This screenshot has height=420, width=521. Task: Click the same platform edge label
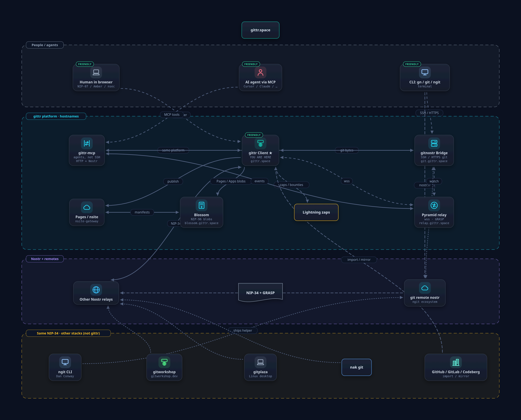pos(173,150)
